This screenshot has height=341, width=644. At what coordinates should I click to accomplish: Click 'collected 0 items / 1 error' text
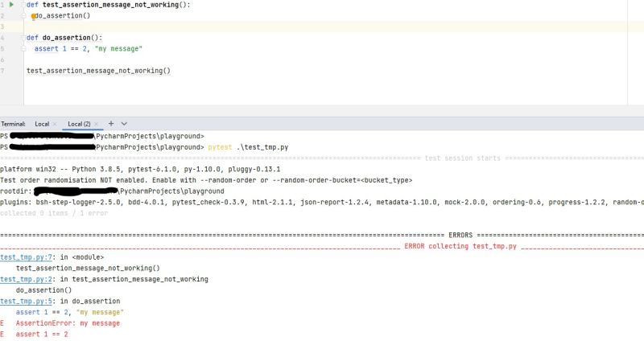(54, 213)
